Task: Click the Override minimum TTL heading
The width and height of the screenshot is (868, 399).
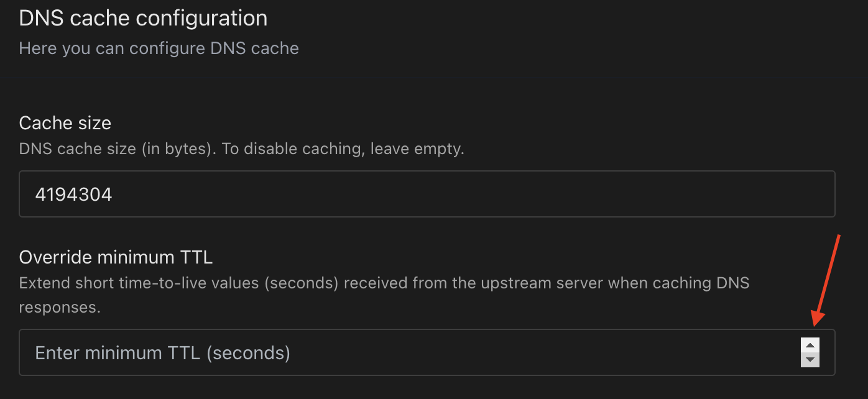Action: tap(116, 256)
